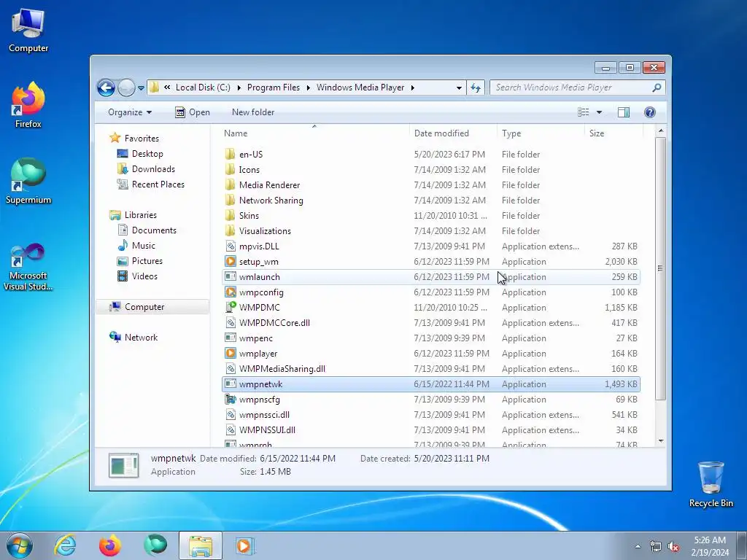Select the Network Sharing folder

[271, 201]
